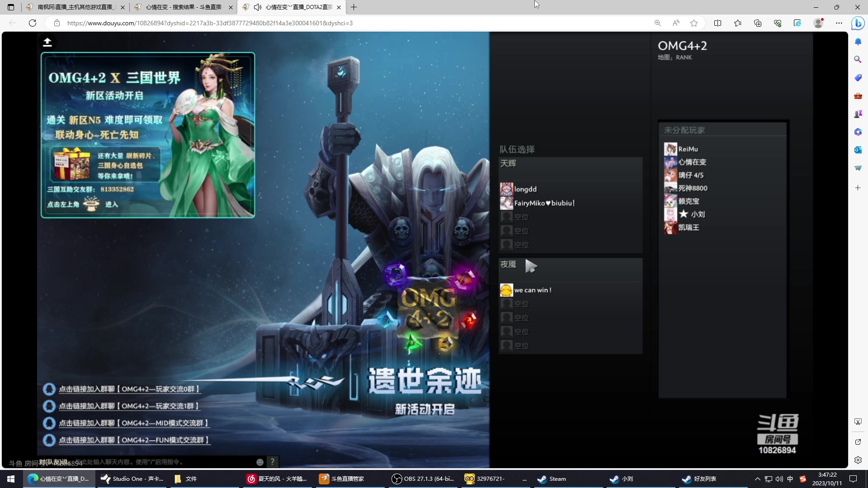Open the OMG4+2 玩家交流1群 link
Viewport: 868px width, 488px height.
tap(129, 406)
